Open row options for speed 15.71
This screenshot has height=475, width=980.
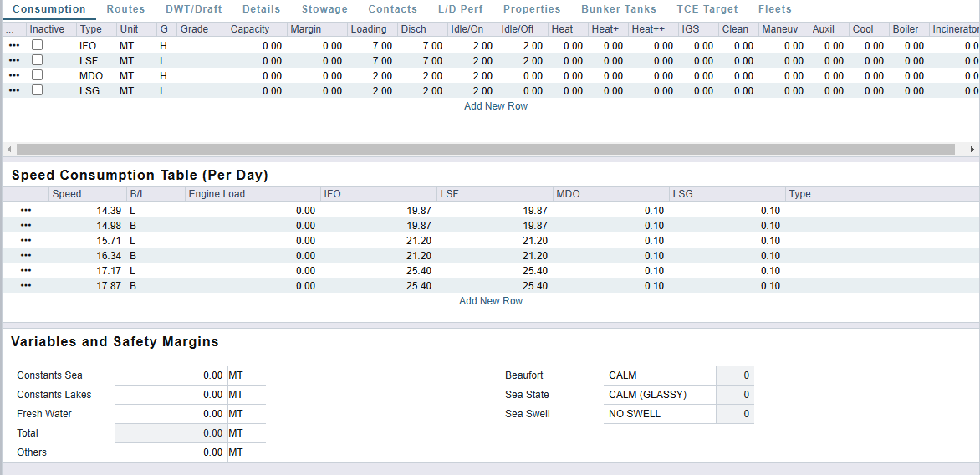[x=26, y=241]
